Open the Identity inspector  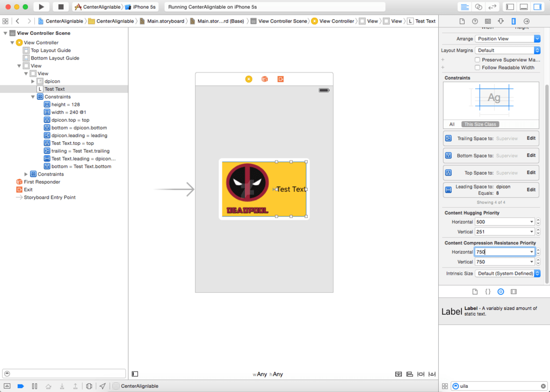click(x=488, y=21)
